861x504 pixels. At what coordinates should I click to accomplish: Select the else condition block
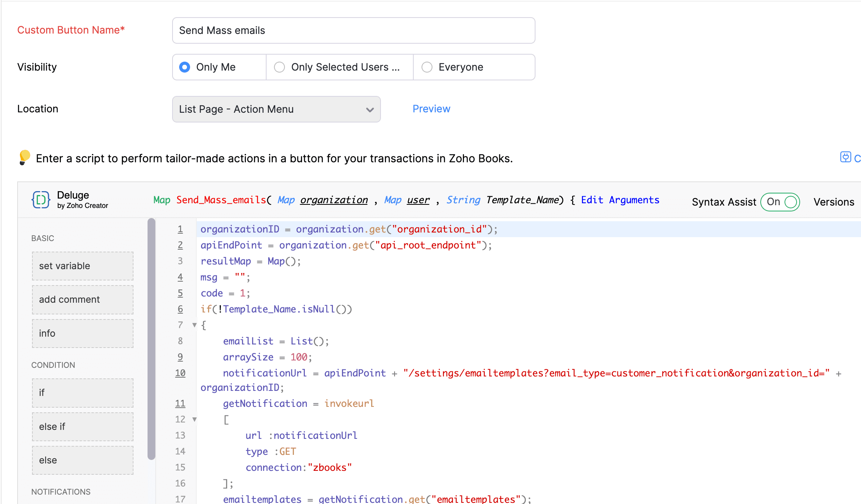[x=83, y=460]
